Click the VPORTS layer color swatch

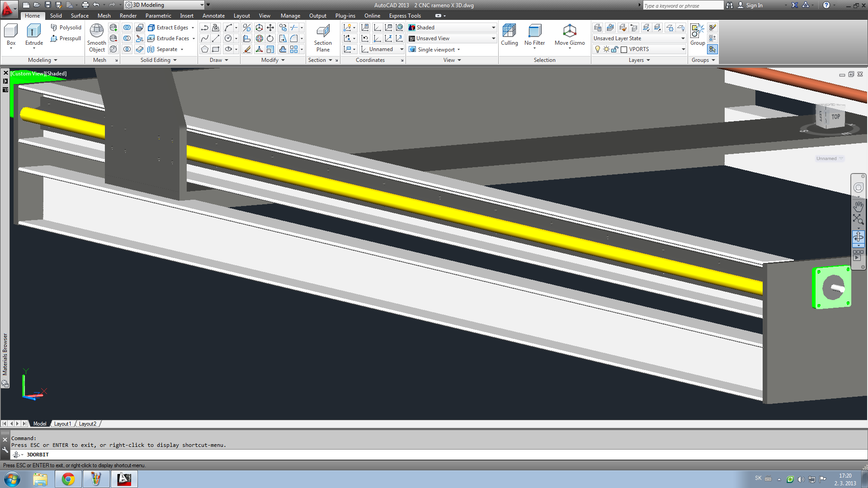pos(624,49)
